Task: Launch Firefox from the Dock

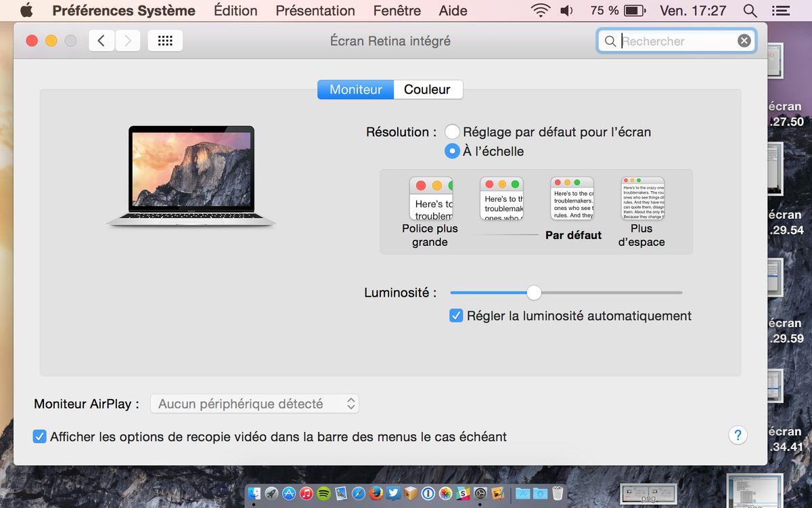Action: [376, 494]
